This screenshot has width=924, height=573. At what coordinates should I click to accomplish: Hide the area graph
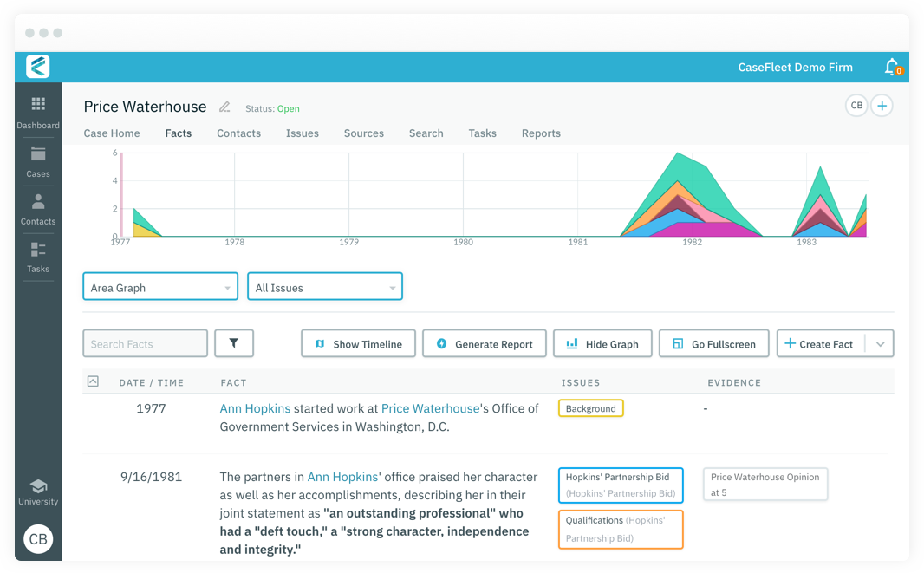tap(602, 343)
